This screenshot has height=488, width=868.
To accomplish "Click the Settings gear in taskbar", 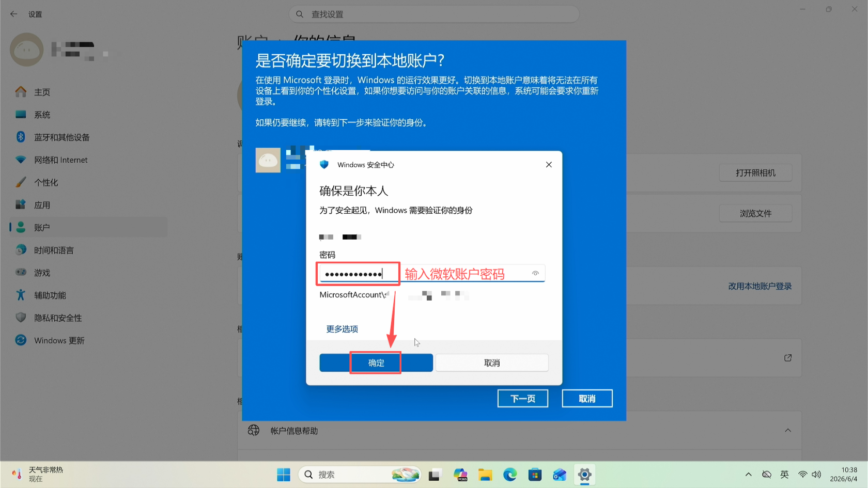I will coord(585,475).
